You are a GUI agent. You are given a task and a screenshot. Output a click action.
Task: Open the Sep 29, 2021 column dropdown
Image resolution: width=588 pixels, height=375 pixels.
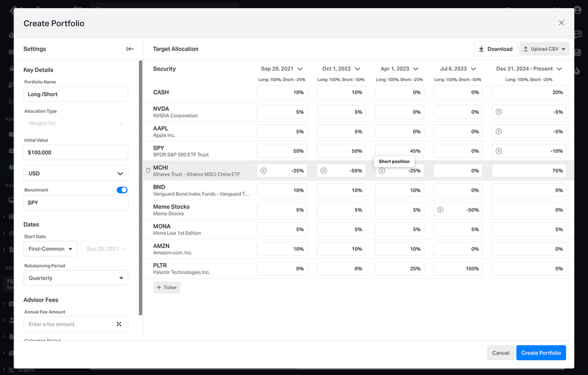[299, 69]
